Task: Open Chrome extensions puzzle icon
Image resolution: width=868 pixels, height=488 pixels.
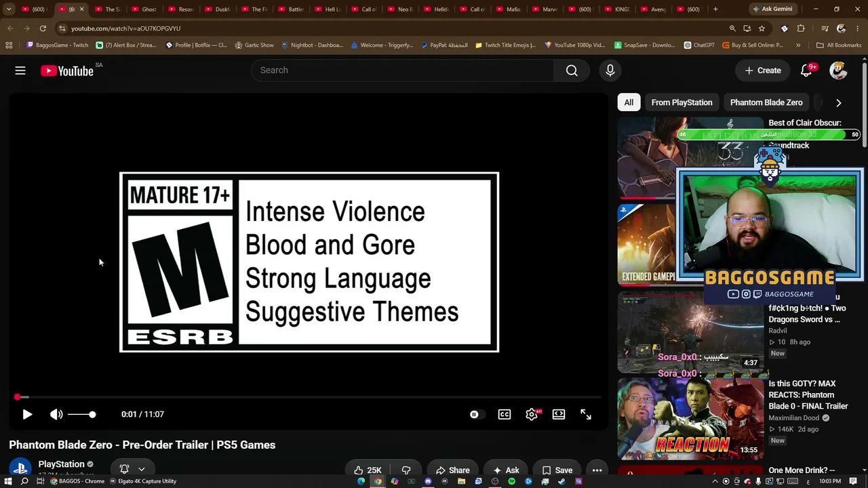Action: pos(801,28)
